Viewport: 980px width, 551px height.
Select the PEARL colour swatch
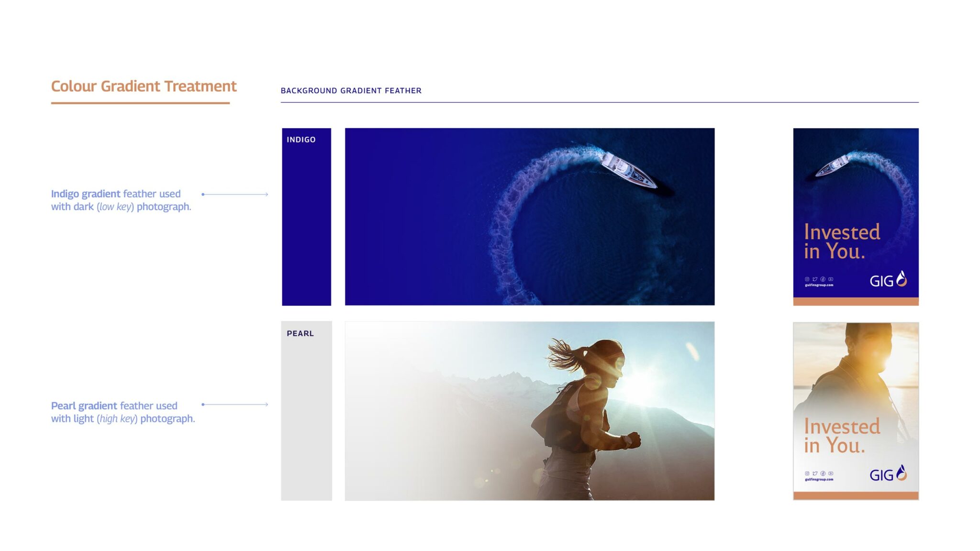pos(306,411)
